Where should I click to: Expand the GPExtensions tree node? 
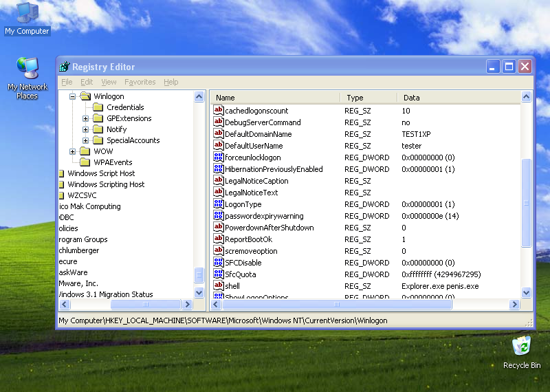(85, 118)
